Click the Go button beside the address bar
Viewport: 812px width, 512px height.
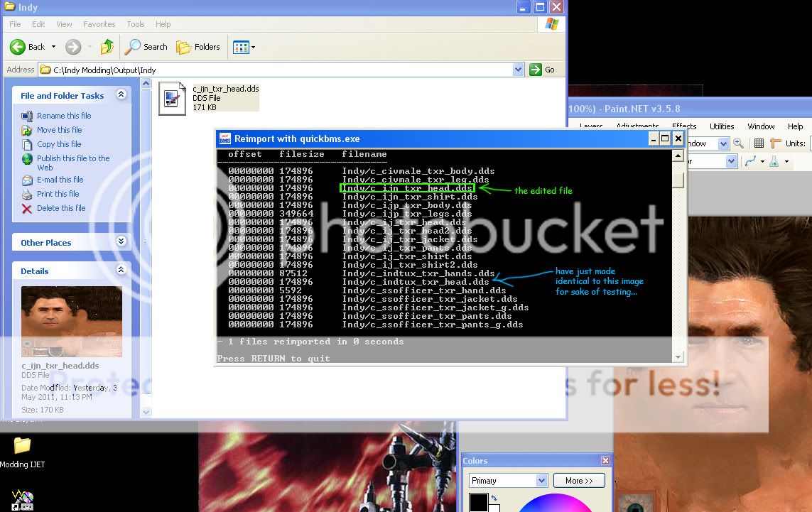point(542,70)
